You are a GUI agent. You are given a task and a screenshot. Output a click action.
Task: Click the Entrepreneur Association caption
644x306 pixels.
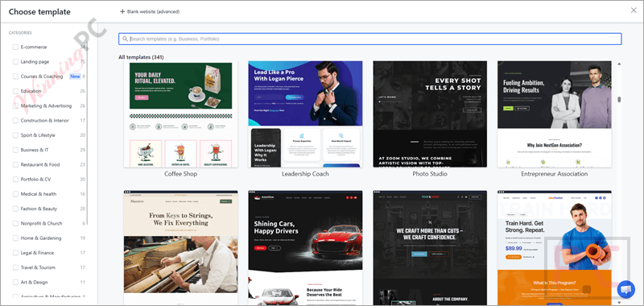click(x=555, y=174)
